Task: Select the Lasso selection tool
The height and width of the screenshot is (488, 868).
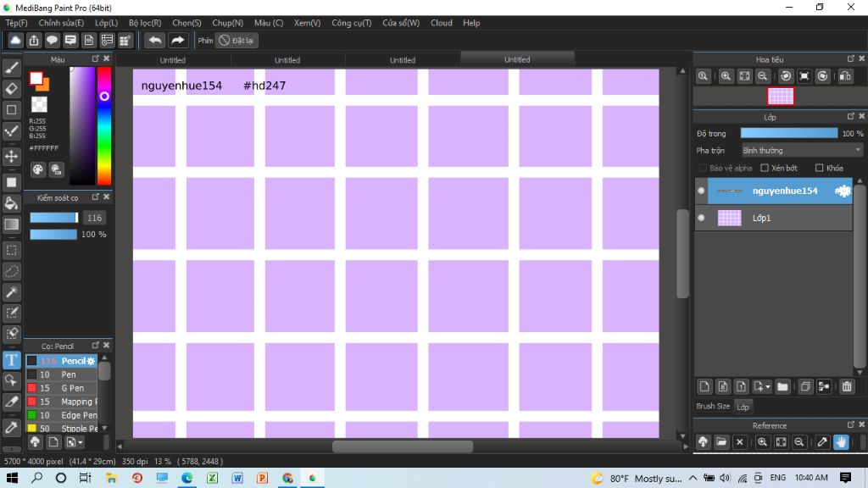Action: [x=12, y=271]
